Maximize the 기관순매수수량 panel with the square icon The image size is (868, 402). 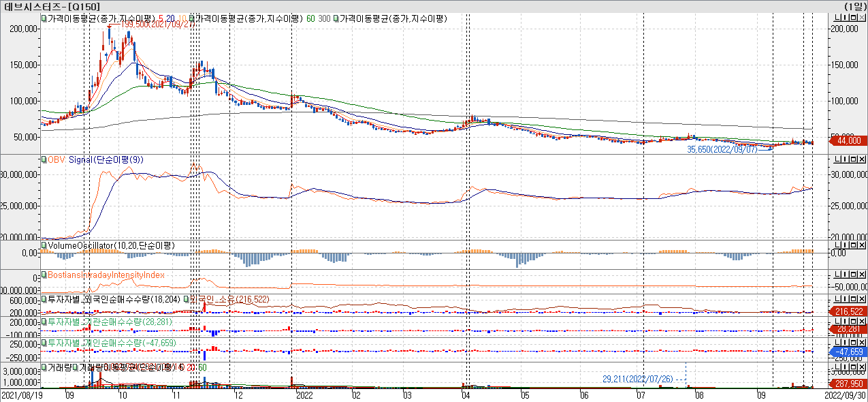click(853, 320)
